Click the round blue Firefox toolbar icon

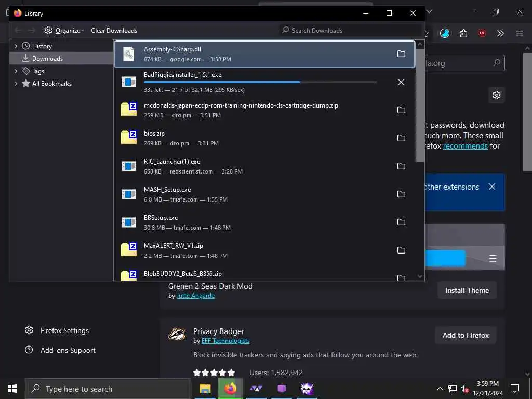[445, 33]
